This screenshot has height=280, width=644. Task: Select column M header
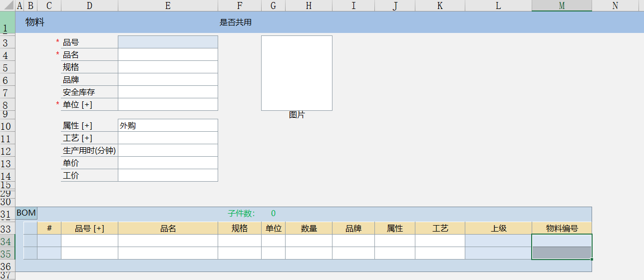tap(562, 5)
